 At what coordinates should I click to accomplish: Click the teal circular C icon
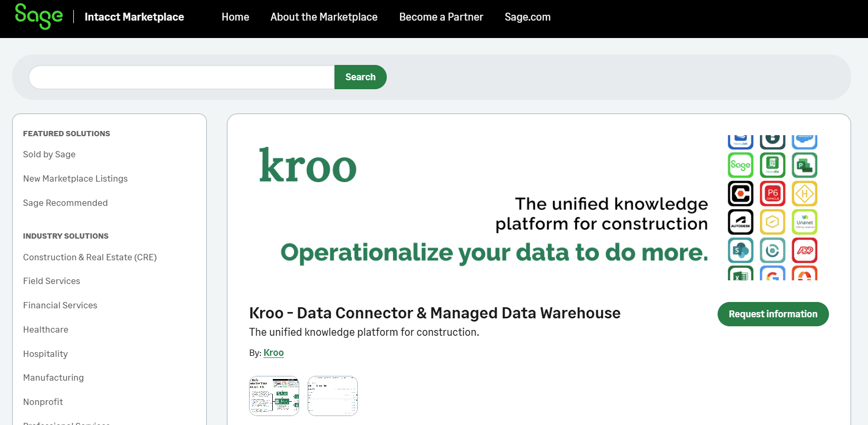pos(772,250)
